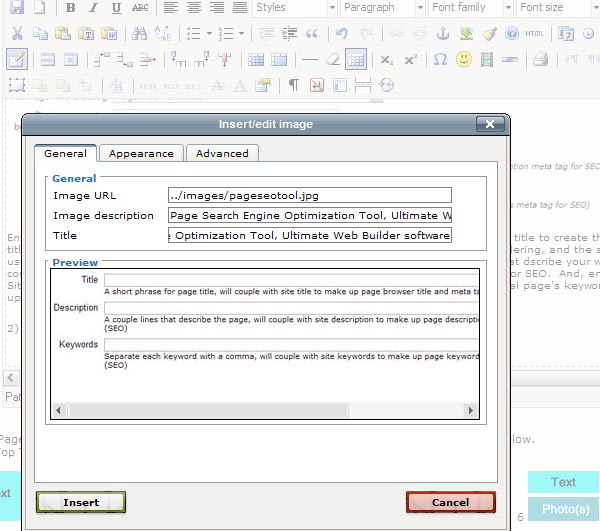
Task: Expand the Font family dropdown
Action: pyautogui.click(x=470, y=8)
